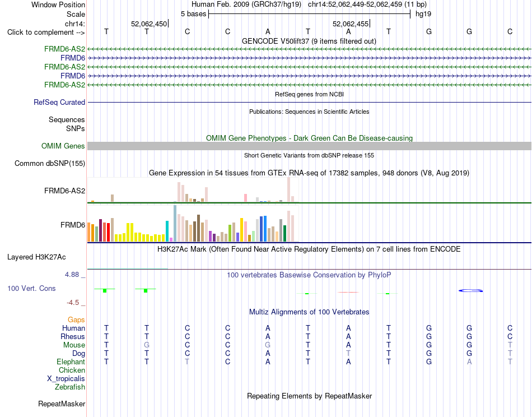Select the chr14: ruler label
The height and width of the screenshot is (417, 532).
point(74,24)
